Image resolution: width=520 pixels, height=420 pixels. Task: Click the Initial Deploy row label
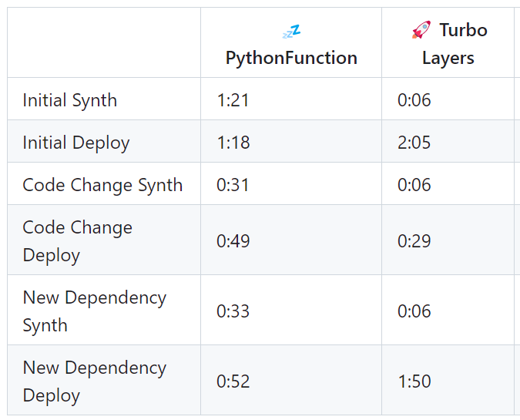(x=76, y=143)
